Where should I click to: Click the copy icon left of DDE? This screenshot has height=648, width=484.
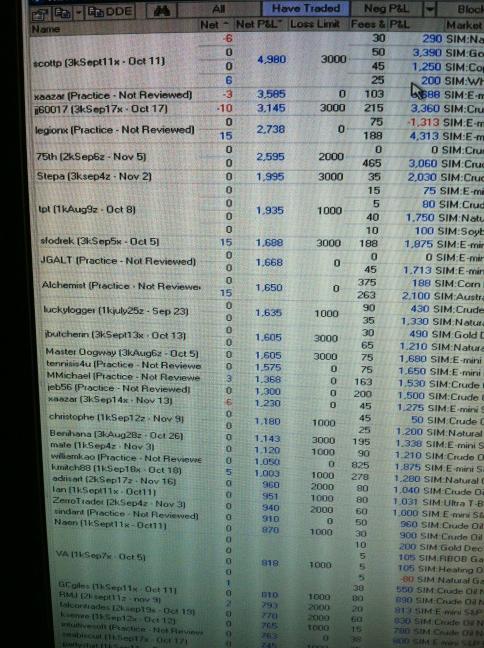(x=62, y=13)
